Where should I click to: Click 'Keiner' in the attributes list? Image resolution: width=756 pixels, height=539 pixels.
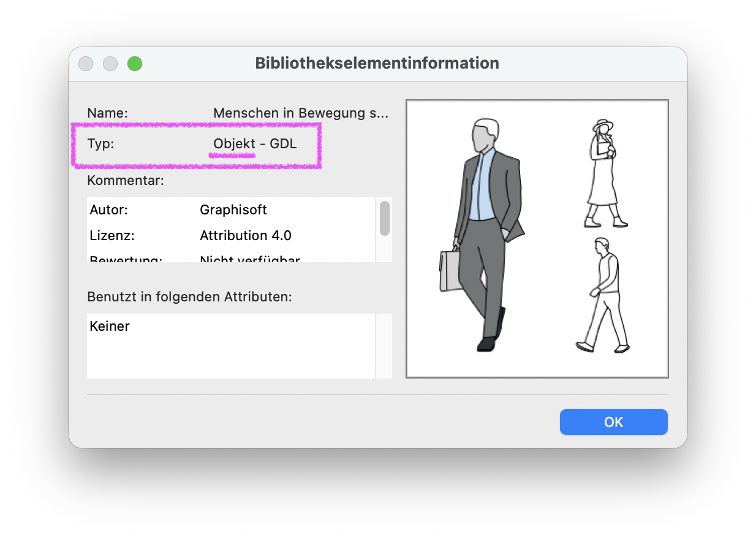point(110,326)
